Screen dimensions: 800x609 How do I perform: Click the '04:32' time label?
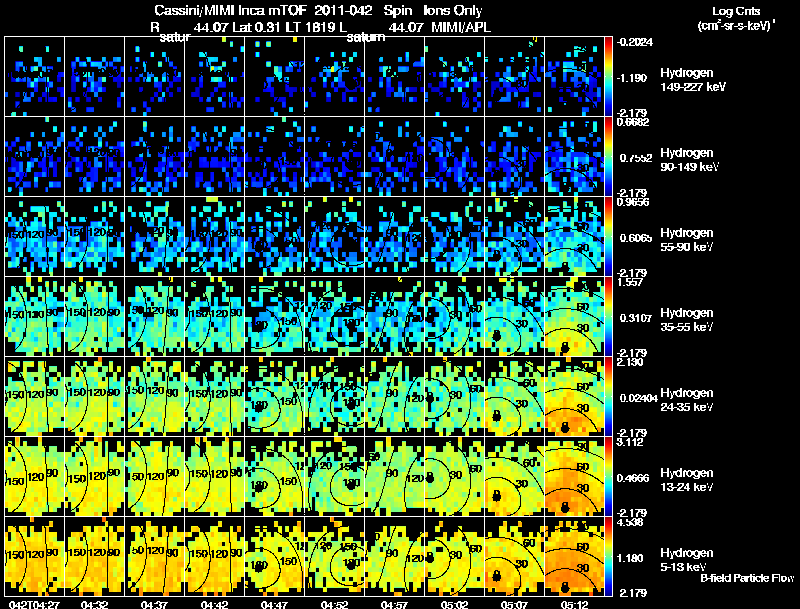pyautogui.click(x=94, y=604)
